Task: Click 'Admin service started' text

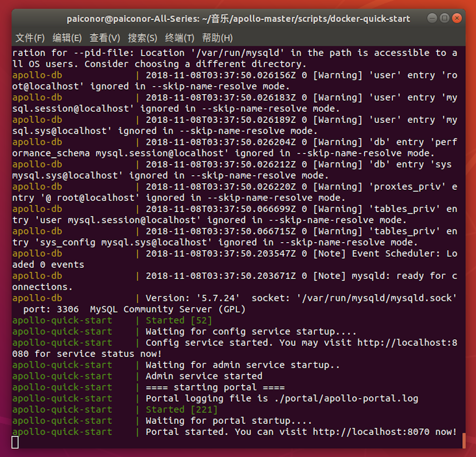Action: click(204, 376)
